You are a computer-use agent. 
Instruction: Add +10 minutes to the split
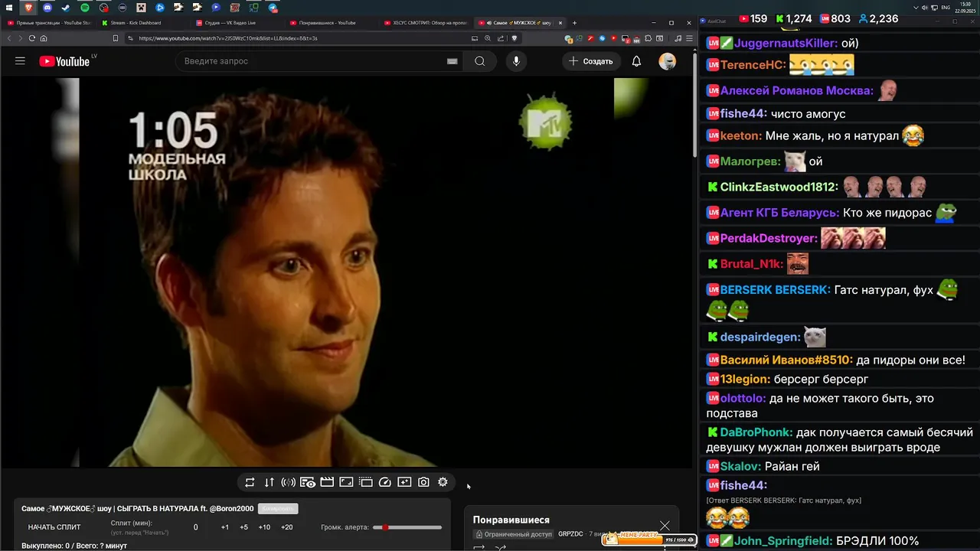pyautogui.click(x=264, y=527)
